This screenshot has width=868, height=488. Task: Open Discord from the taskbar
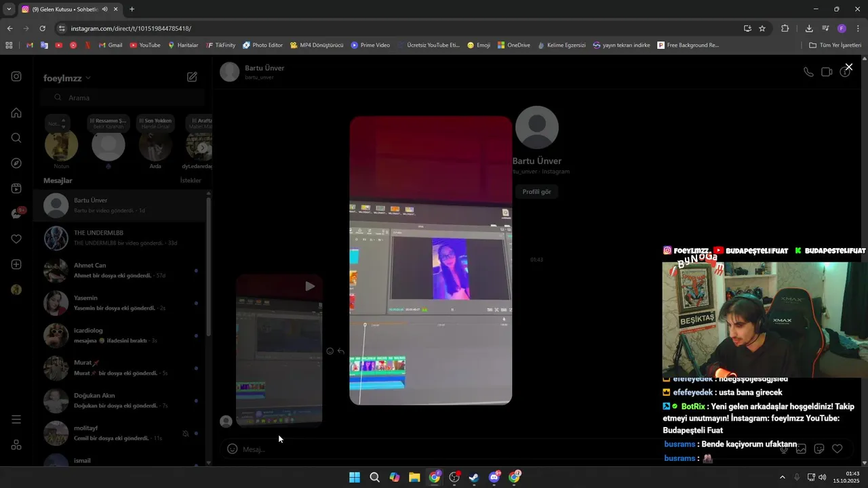(x=494, y=477)
